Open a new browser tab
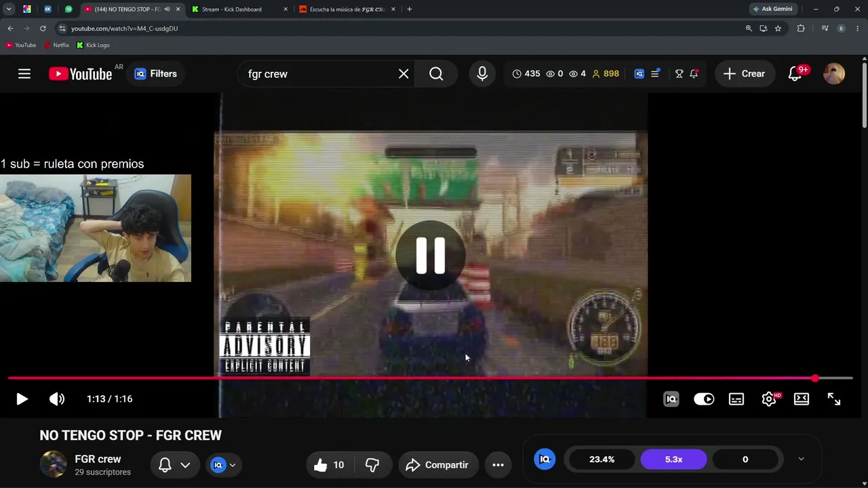This screenshot has width=868, height=488. (409, 9)
